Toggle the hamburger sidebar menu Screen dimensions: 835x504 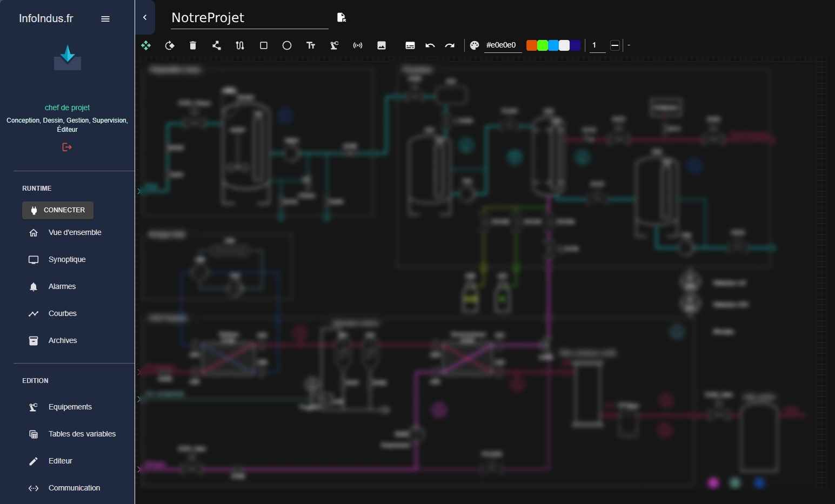tap(105, 19)
